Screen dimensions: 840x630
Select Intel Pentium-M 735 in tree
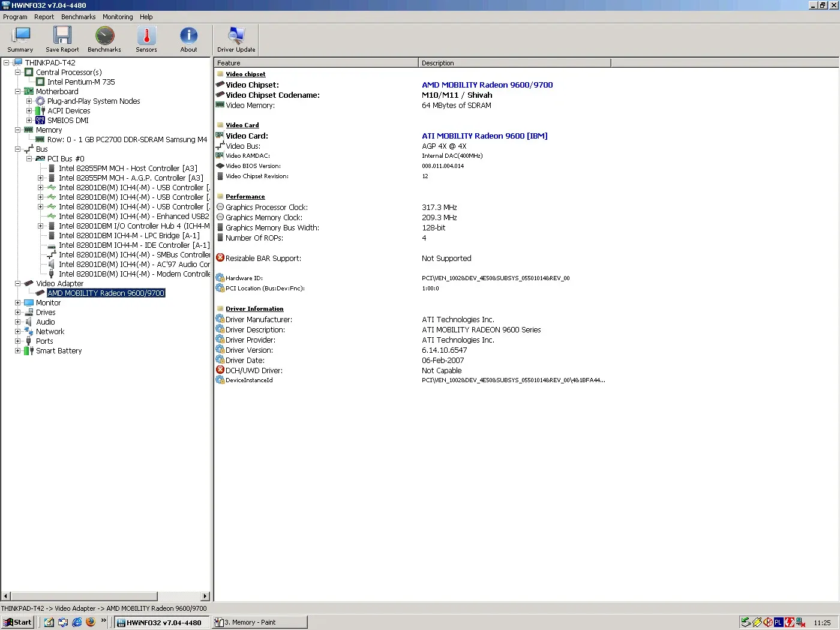coord(81,82)
